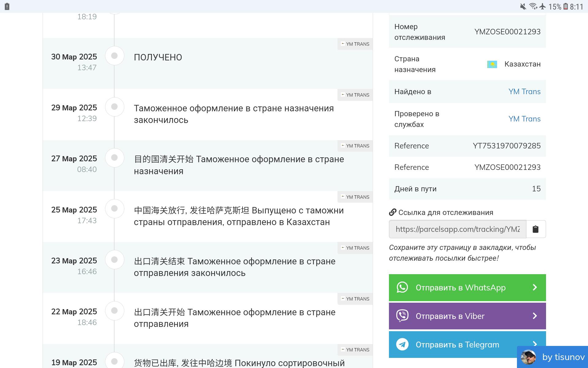
Task: Click the WhatsApp button chevron arrow
Action: tap(535, 287)
